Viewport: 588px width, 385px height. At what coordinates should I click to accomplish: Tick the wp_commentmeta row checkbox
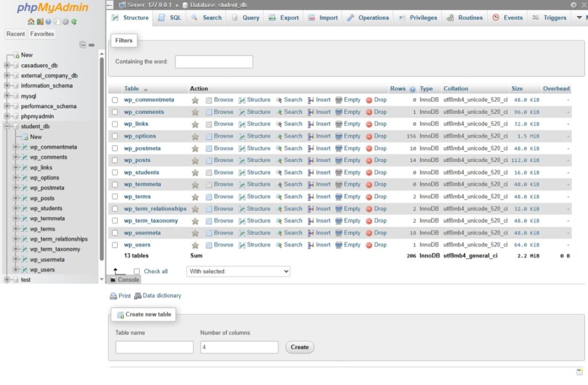point(115,100)
